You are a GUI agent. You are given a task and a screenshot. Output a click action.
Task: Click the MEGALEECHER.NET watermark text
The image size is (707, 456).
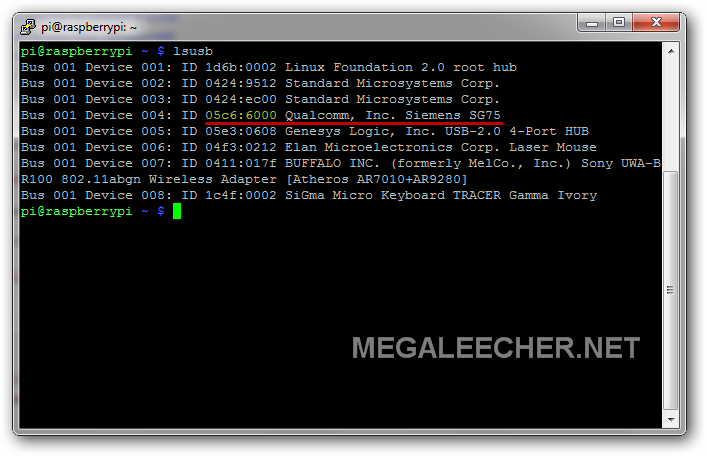pos(496,348)
